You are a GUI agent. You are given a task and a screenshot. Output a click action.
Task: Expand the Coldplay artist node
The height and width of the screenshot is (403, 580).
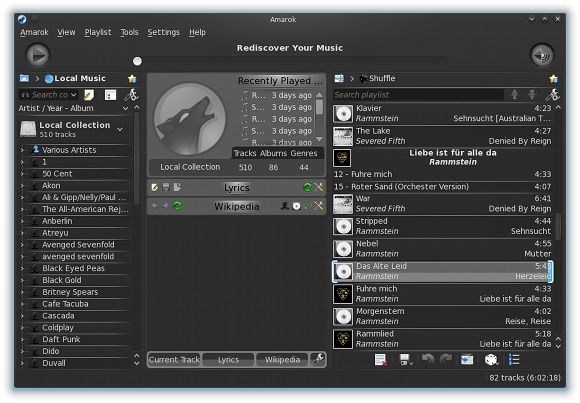(x=23, y=328)
